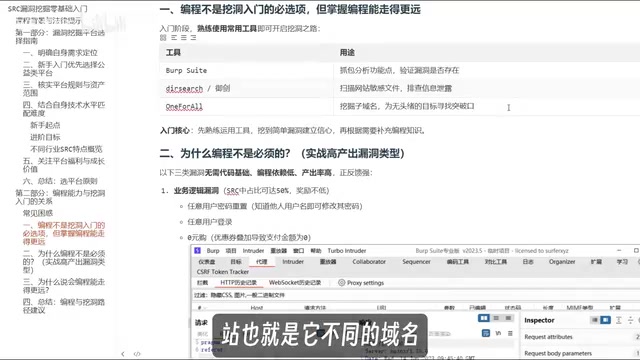Open CSRF Token Tracker tab
This screenshot has height=360, width=640.
(x=223, y=272)
